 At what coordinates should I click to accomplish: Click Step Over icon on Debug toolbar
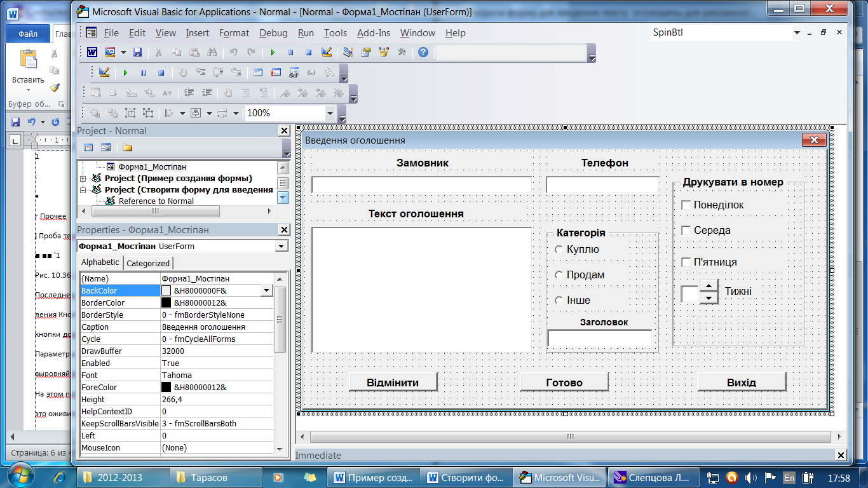point(219,72)
